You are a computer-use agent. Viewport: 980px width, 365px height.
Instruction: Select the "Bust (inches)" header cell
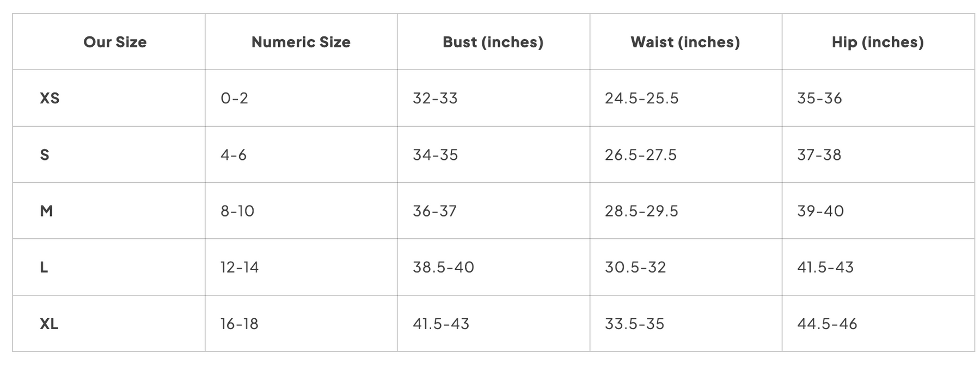493,42
